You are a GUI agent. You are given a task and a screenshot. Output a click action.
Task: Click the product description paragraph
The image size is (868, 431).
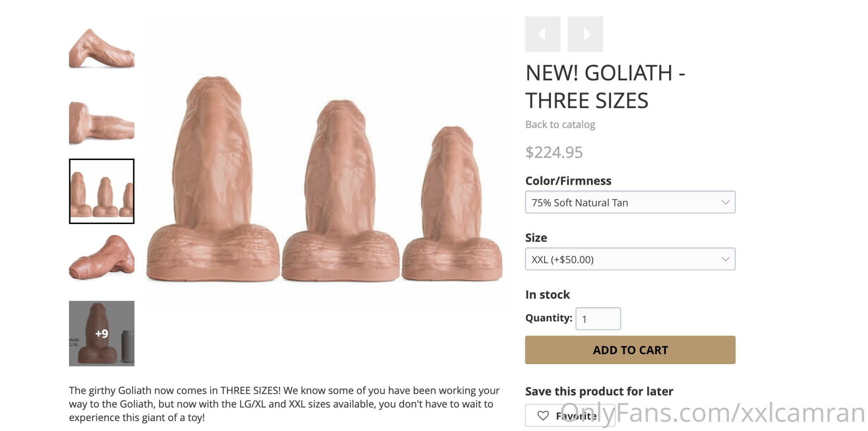tap(284, 404)
